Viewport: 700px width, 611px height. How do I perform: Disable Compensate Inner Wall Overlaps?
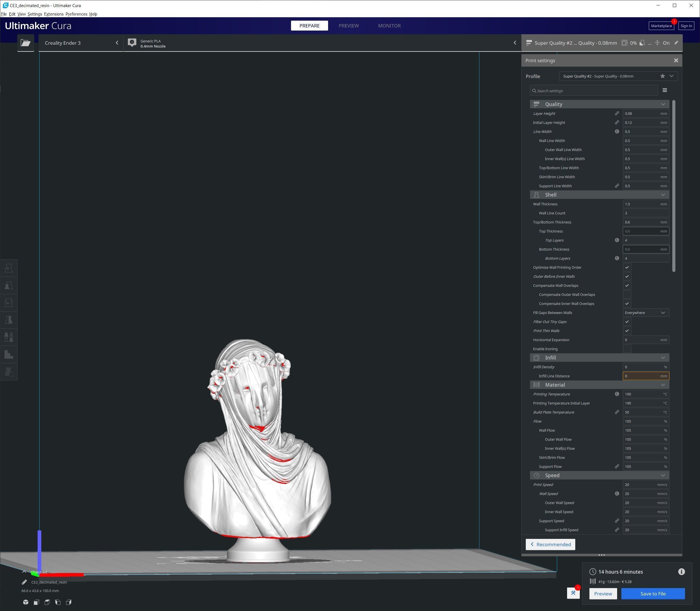[x=627, y=304]
